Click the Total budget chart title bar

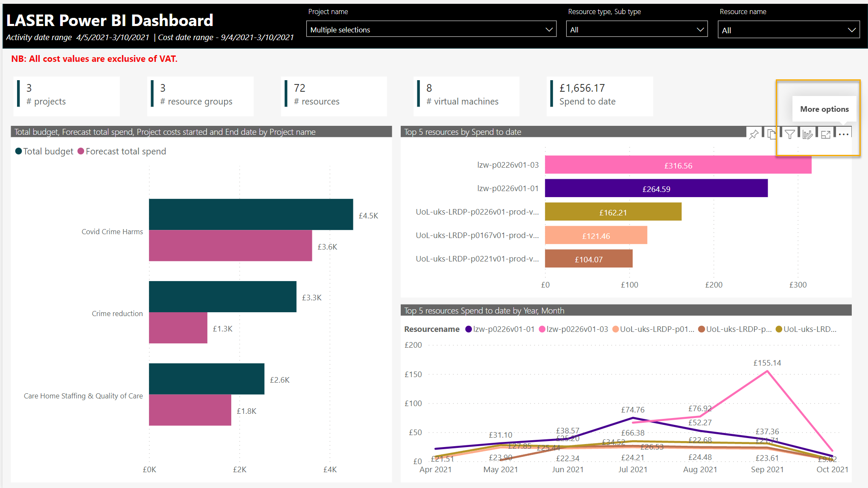(x=201, y=132)
